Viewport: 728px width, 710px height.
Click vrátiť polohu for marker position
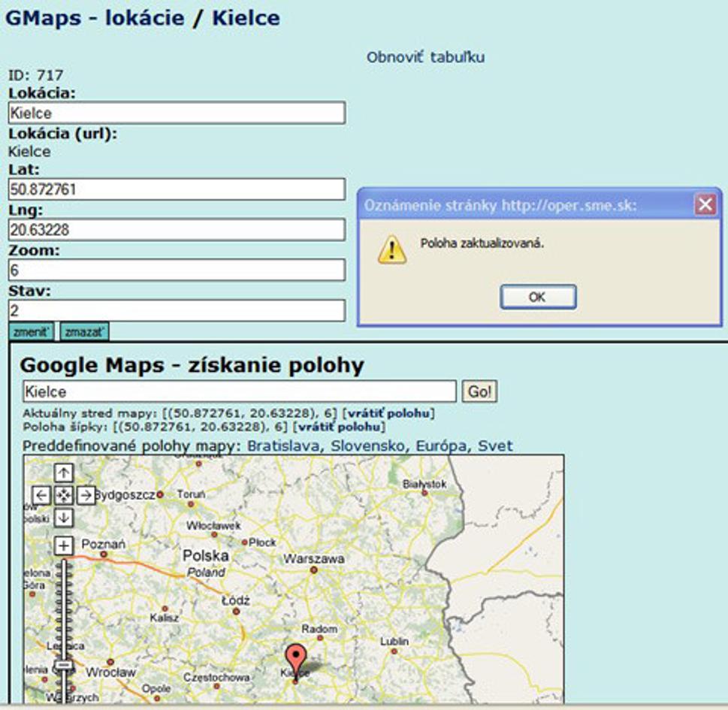coord(339,426)
